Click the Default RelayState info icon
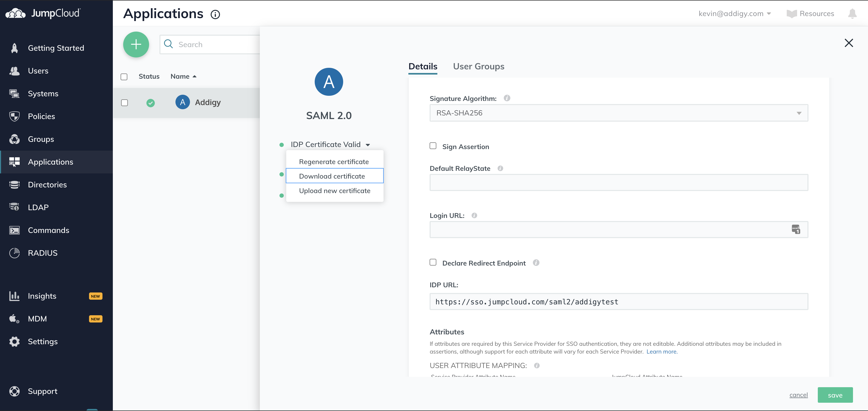Image resolution: width=868 pixels, height=411 pixels. pyautogui.click(x=500, y=168)
